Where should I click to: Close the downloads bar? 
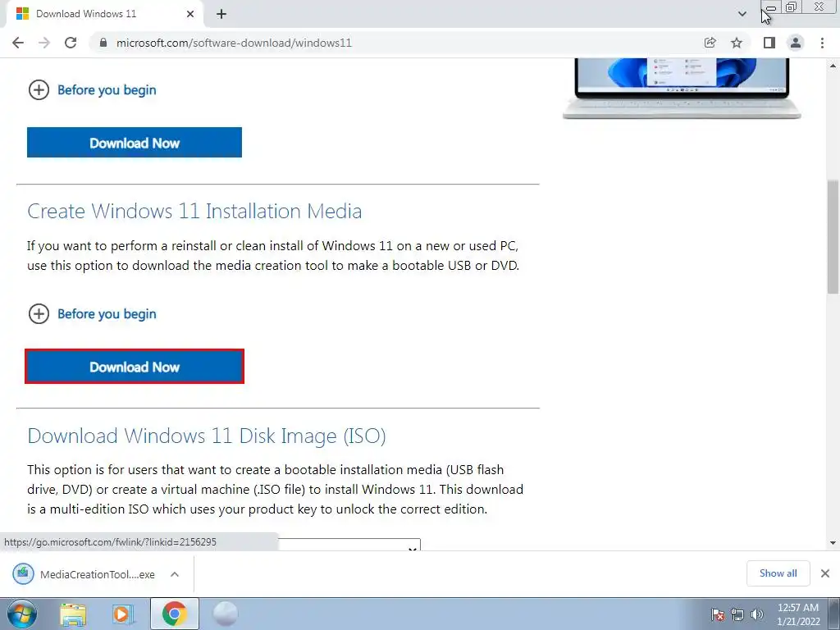tap(825, 573)
